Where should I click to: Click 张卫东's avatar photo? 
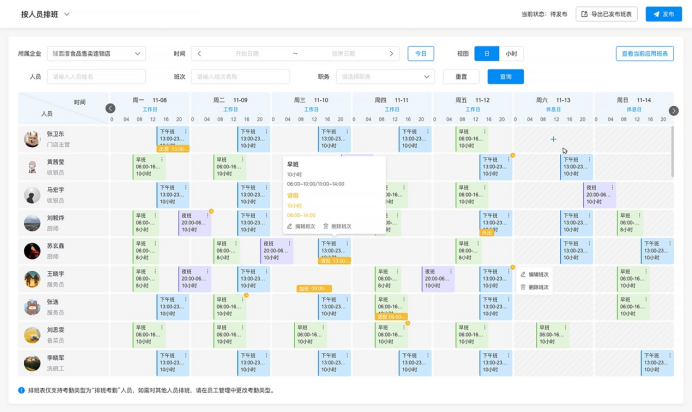click(x=32, y=139)
